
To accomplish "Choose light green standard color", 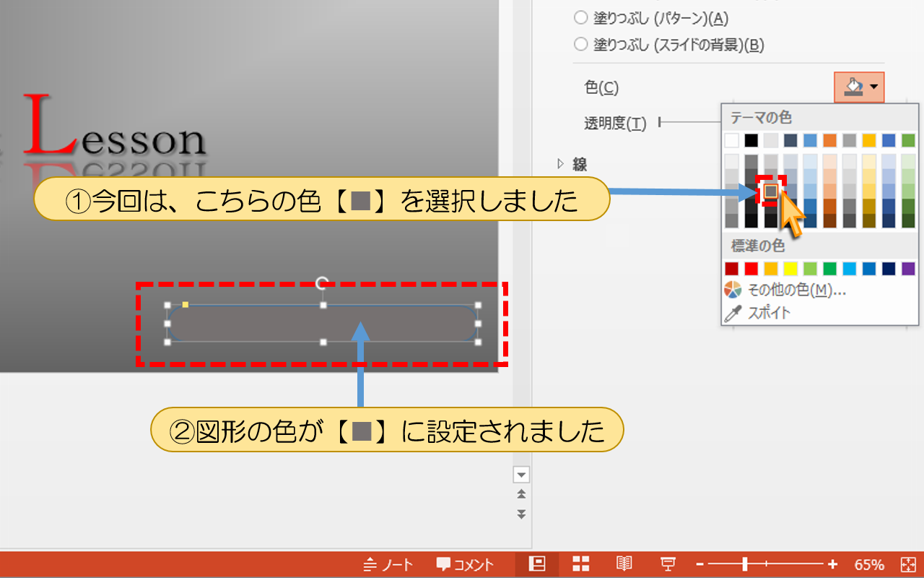I will click(810, 269).
